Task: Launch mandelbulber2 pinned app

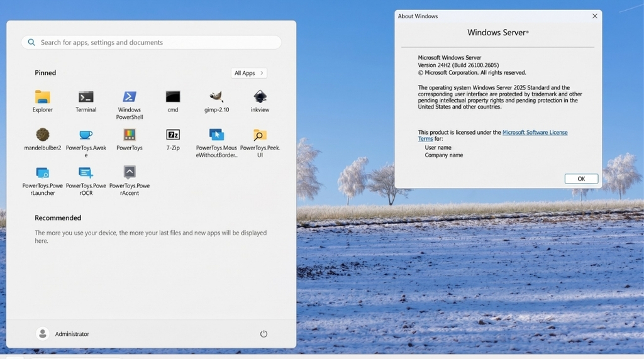Action: click(x=43, y=135)
